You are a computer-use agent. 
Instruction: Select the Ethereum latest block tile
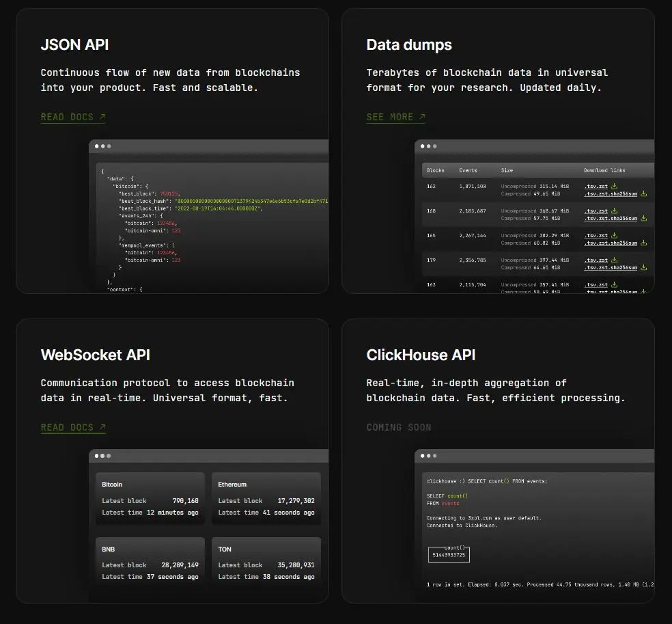coord(266,499)
